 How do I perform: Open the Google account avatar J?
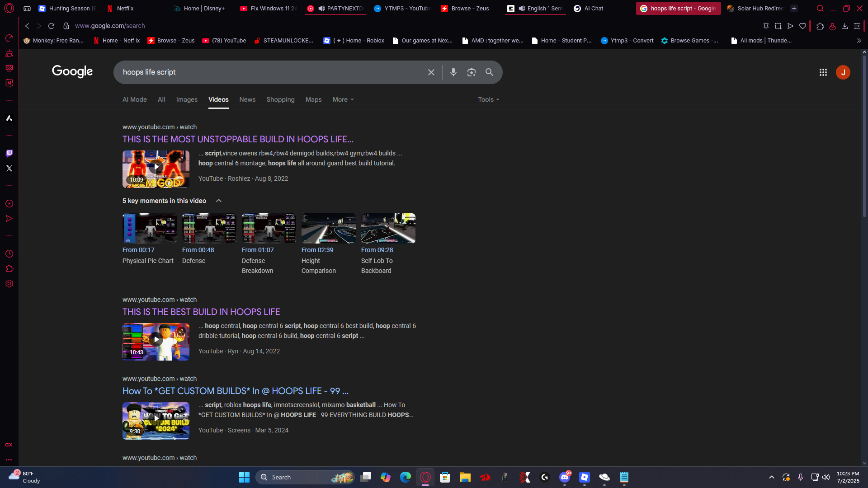pos(843,72)
